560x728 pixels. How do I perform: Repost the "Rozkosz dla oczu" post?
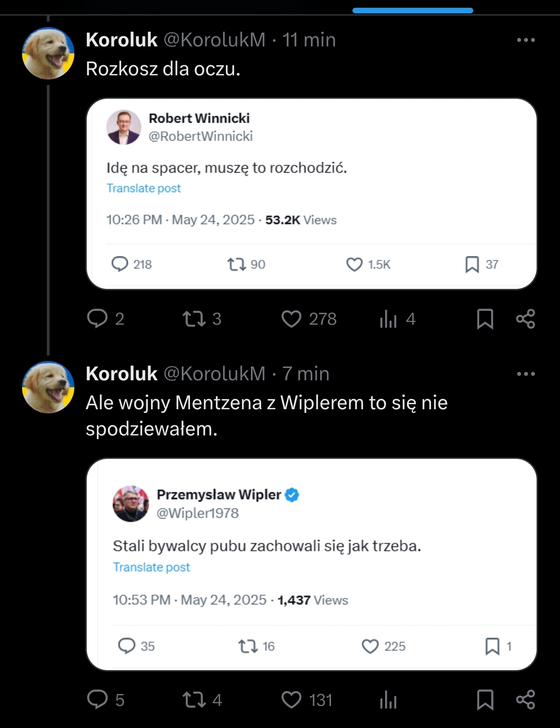point(194,319)
